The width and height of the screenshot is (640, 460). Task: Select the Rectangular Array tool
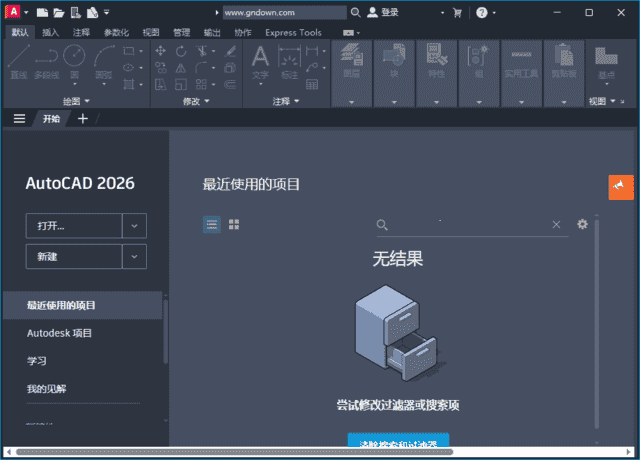click(x=202, y=84)
